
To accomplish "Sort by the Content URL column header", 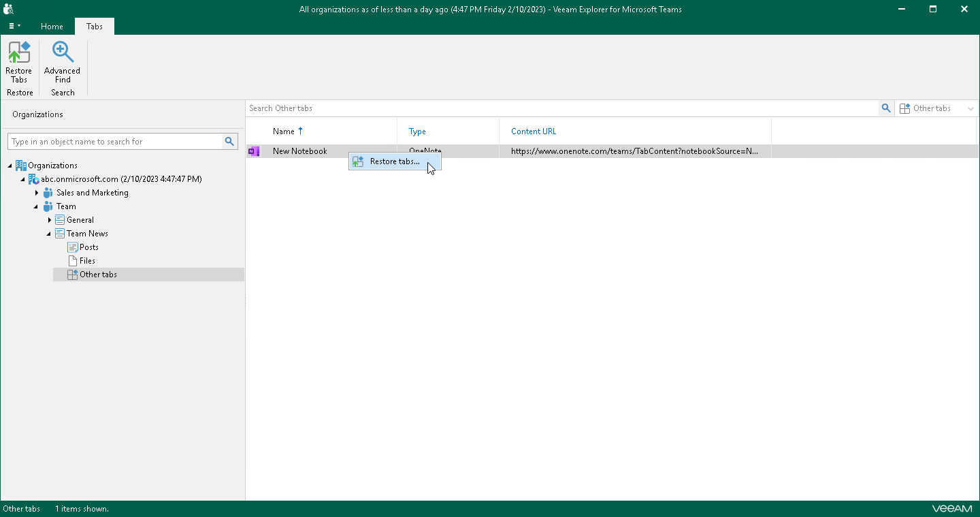I will coord(534,131).
